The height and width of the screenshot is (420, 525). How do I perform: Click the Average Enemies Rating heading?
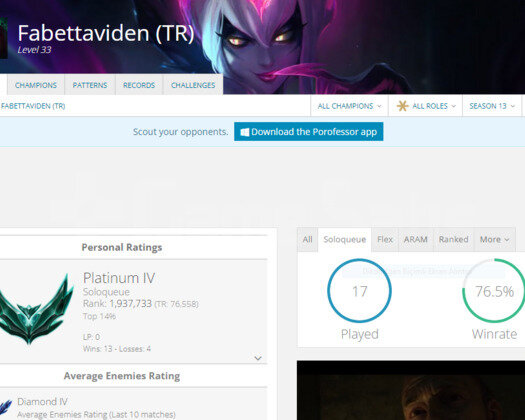tap(122, 376)
